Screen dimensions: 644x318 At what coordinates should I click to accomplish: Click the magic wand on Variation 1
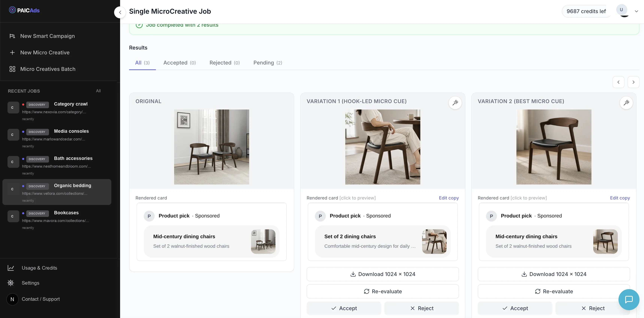coord(455,103)
